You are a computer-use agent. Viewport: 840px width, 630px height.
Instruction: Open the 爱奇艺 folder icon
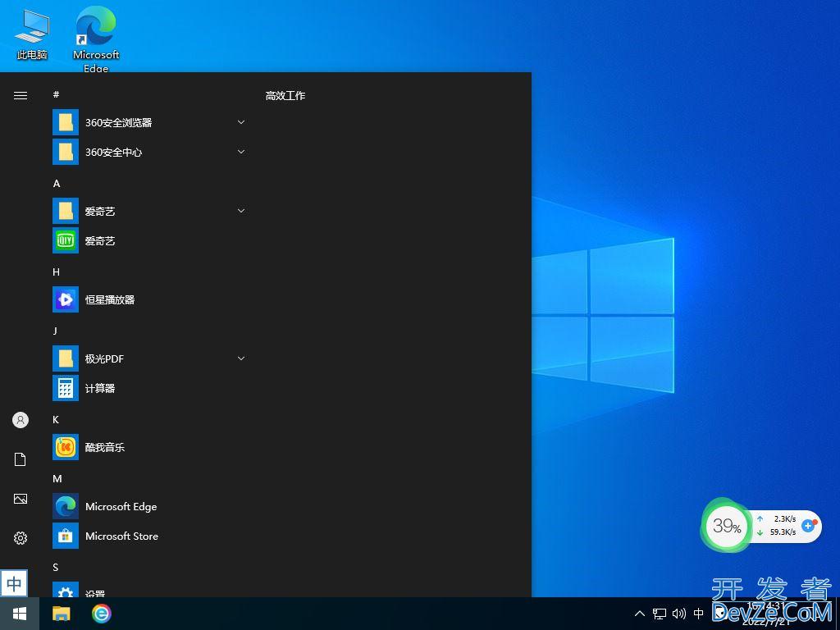(66, 211)
